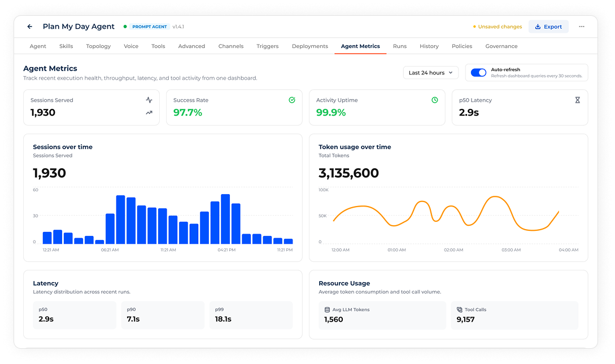Viewport: 615px width, 364px height.
Task: Switch to the Runs tab
Action: click(x=400, y=46)
